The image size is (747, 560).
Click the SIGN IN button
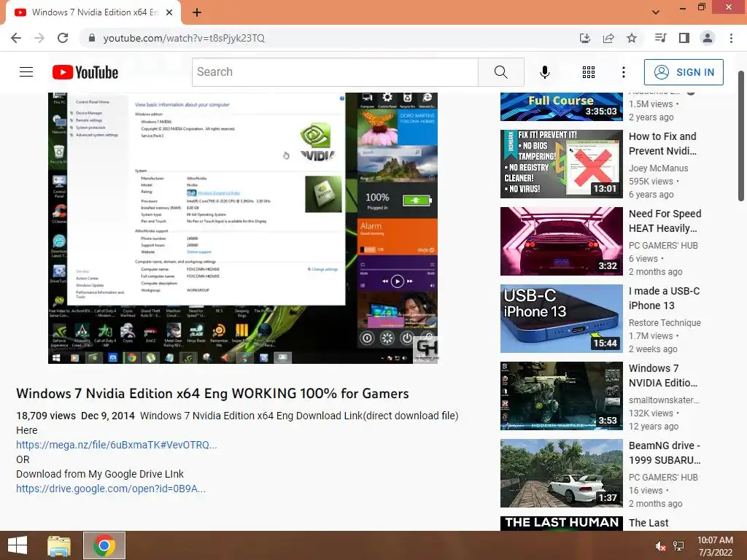coord(684,72)
